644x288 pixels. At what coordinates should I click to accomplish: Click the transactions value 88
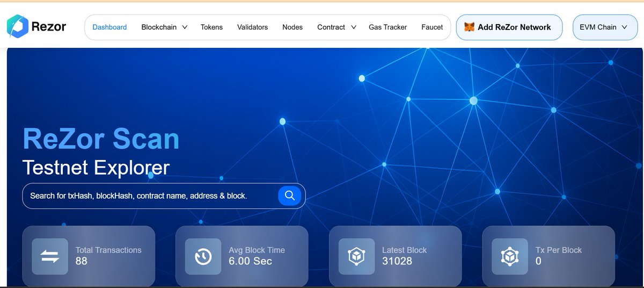coord(82,261)
